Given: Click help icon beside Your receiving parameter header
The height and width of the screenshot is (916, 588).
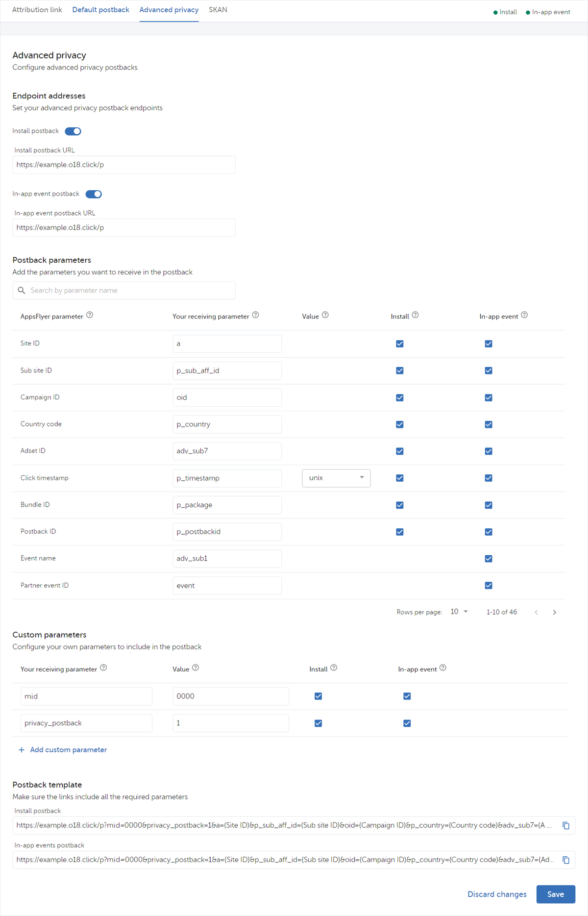Looking at the screenshot, I should pyautogui.click(x=255, y=315).
